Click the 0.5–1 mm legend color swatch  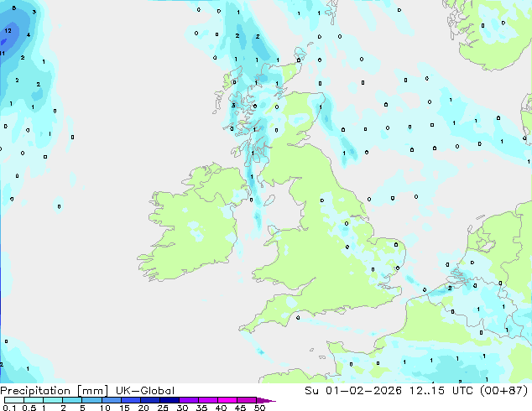[x=34, y=400]
